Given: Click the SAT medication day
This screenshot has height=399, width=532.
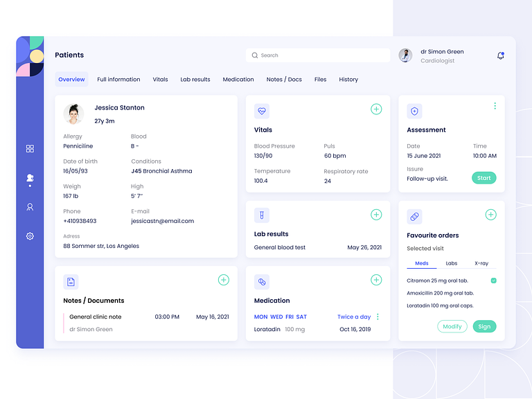Looking at the screenshot, I should click(301, 317).
